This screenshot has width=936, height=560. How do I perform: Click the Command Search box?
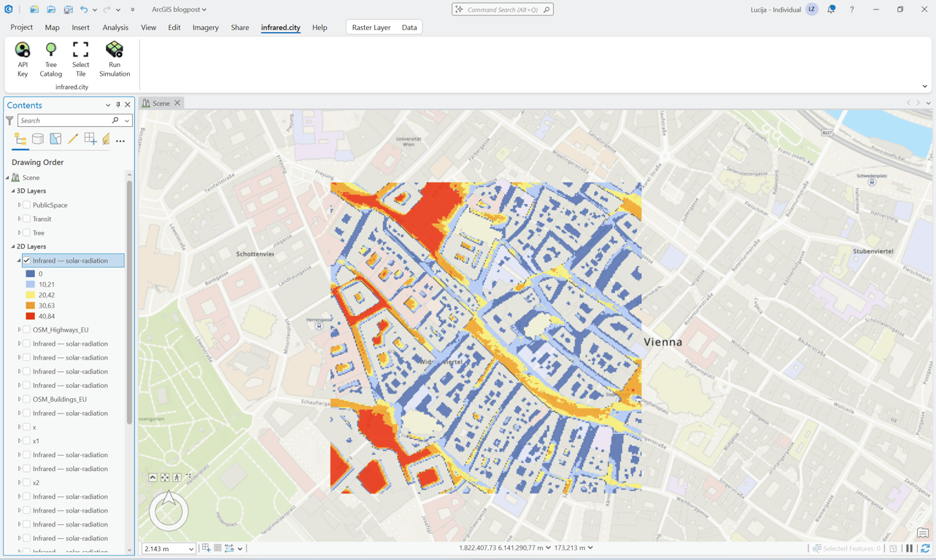pos(503,9)
